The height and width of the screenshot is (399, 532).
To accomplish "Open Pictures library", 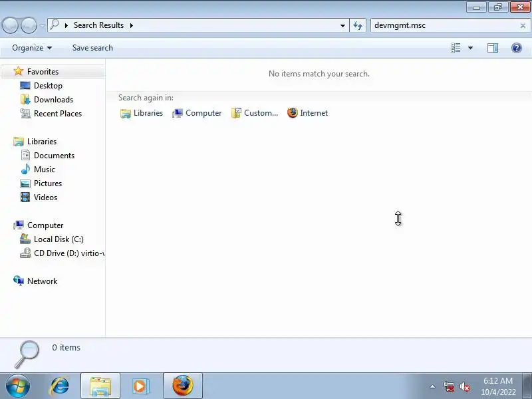I will tap(48, 184).
